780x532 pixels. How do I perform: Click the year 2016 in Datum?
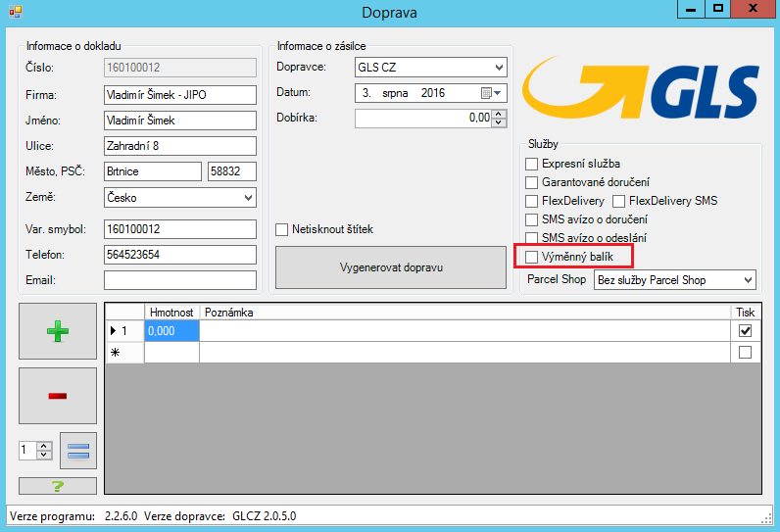click(433, 93)
